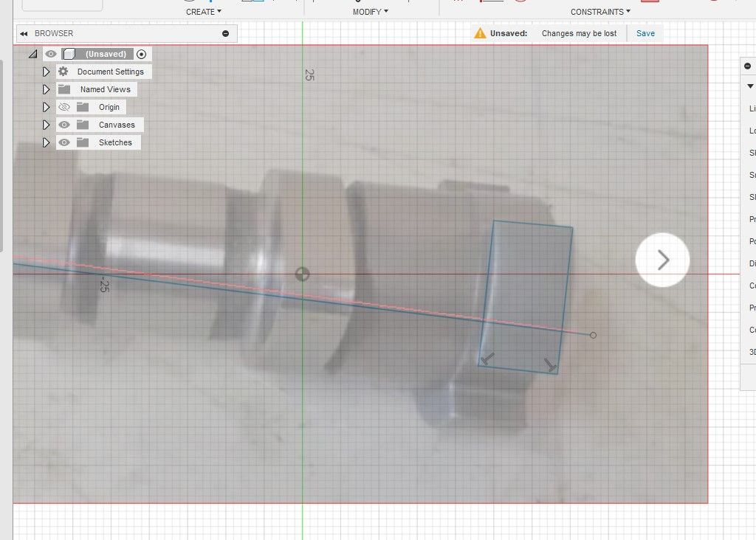Collapse the sketch palette minimize dot
The width and height of the screenshot is (756, 540).
click(747, 66)
